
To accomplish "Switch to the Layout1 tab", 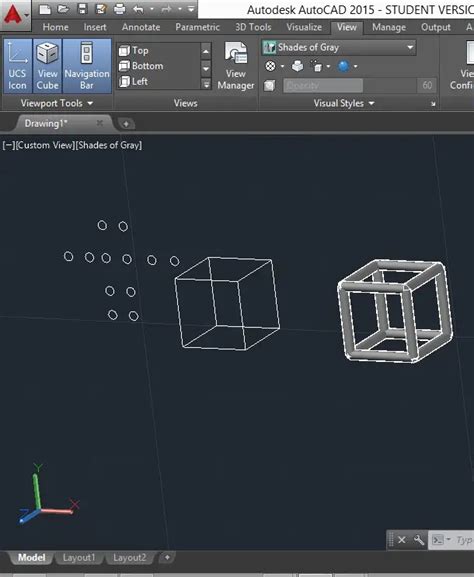I will 79,557.
